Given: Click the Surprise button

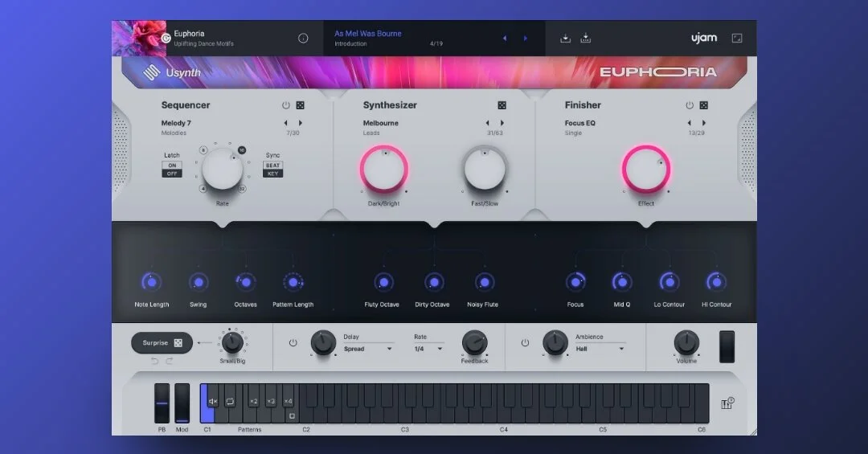Looking at the screenshot, I should tap(162, 343).
